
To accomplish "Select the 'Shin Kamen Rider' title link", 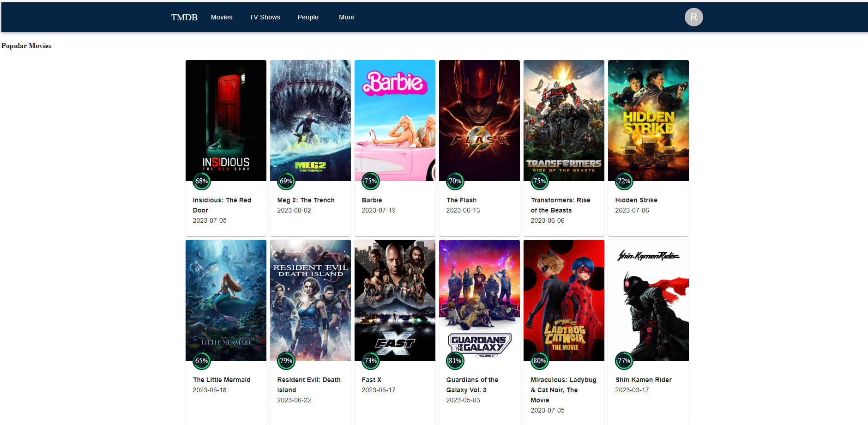I will 644,380.
